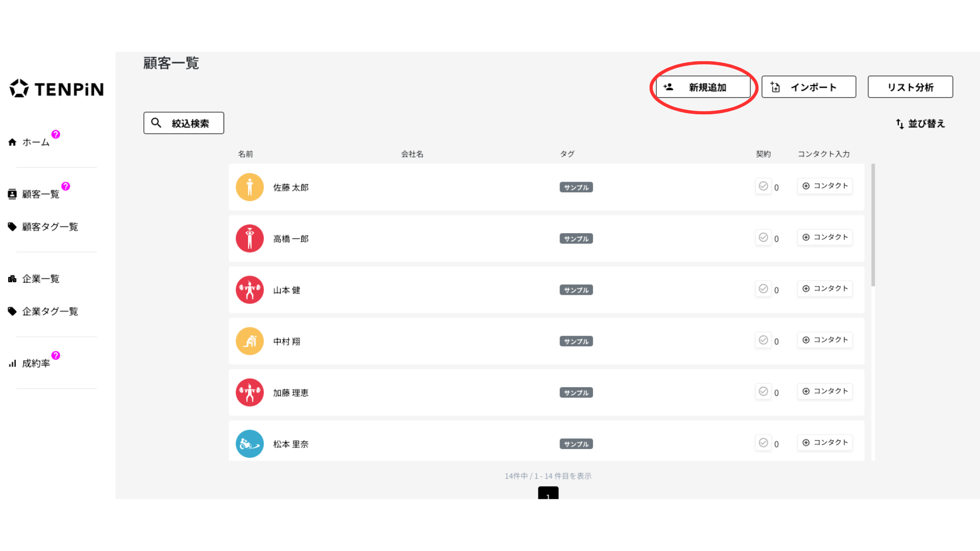Screen dimensions: 980x551
Task: Click the customer list vertical scrollbar
Action: (x=873, y=225)
